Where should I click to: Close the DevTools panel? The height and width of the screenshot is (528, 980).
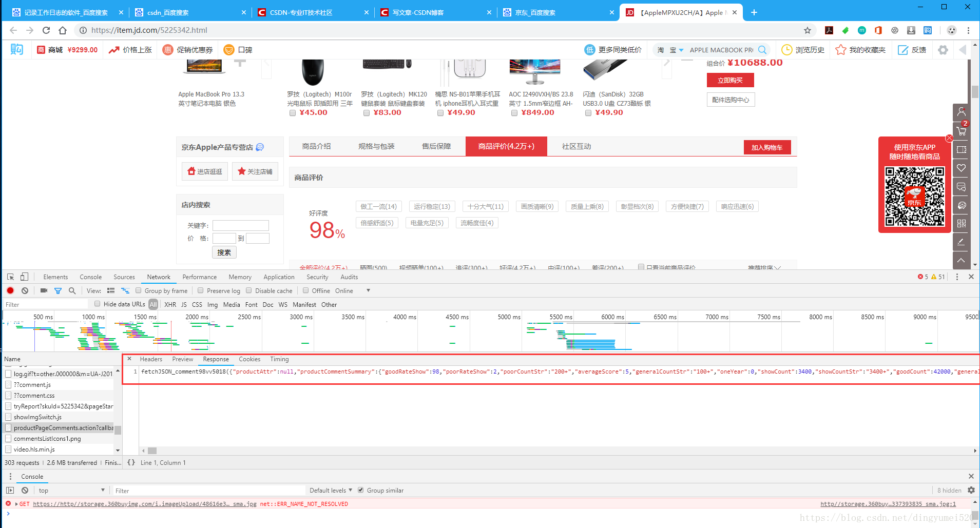click(971, 277)
